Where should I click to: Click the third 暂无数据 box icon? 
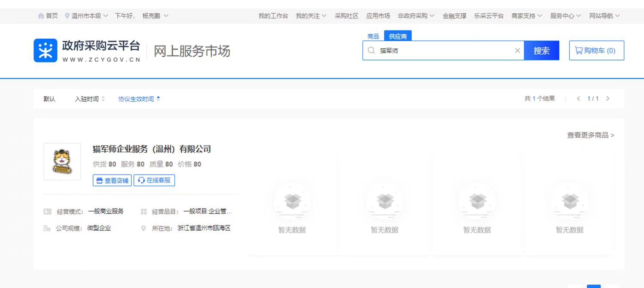tap(477, 201)
